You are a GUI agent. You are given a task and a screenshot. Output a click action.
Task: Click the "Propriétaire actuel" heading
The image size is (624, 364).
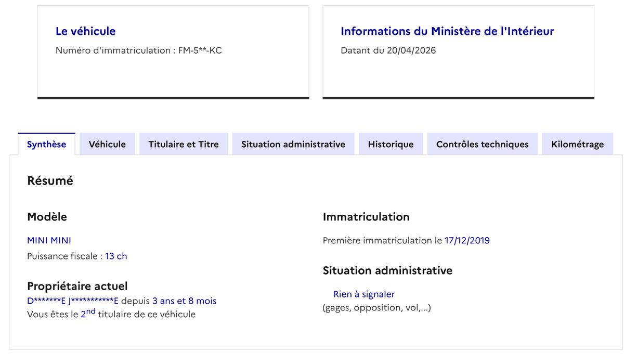77,286
